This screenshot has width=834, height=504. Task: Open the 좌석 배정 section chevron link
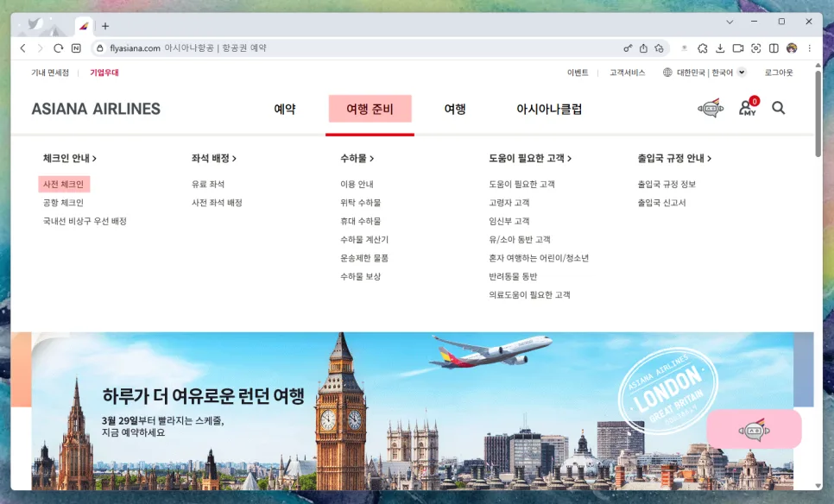tap(214, 159)
